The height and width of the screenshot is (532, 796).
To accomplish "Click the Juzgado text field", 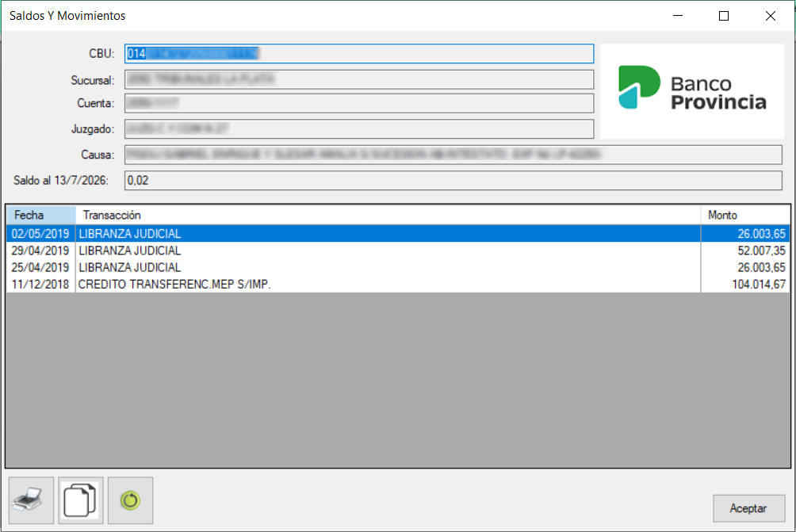I will point(359,129).
